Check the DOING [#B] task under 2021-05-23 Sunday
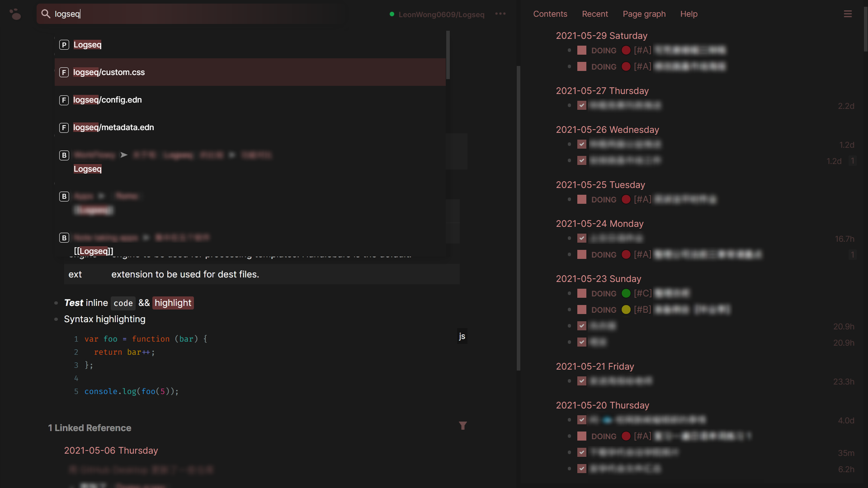 (581, 310)
